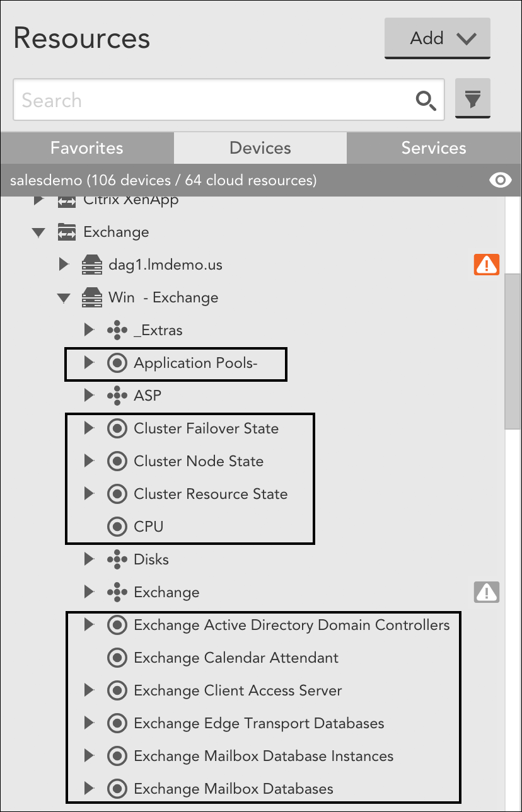Click the search magnifier icon

426,100
